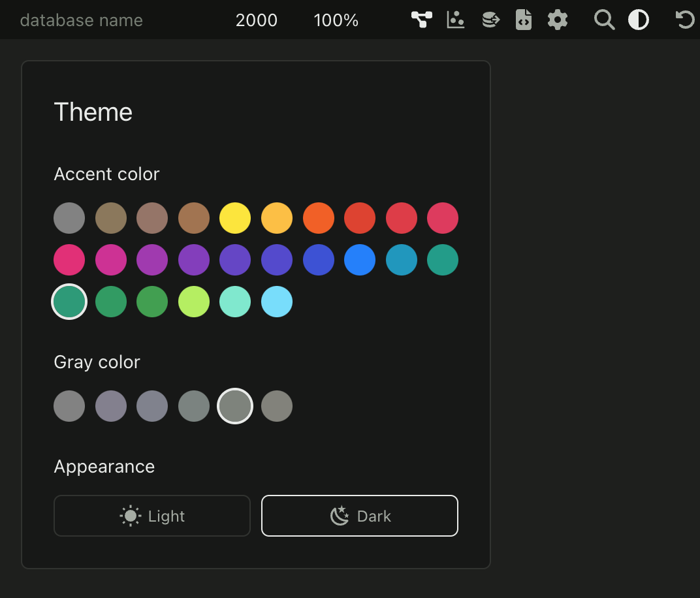Click the 100% zoom level

pyautogui.click(x=336, y=20)
